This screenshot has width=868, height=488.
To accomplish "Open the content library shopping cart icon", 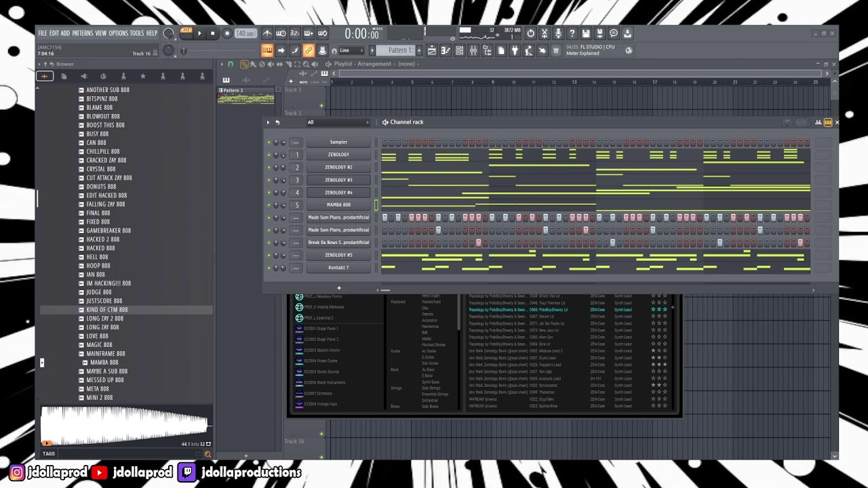I will pos(555,50).
